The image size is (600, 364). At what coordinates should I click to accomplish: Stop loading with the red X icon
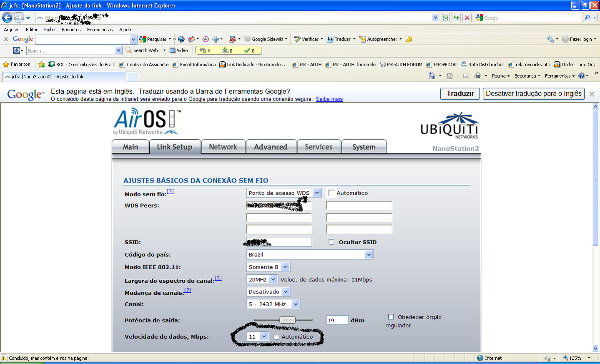click(467, 18)
